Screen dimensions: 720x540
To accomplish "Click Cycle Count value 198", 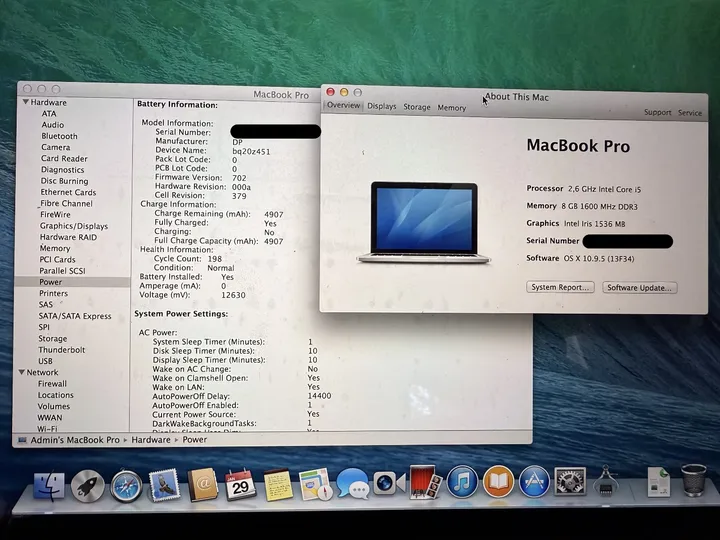I will (215, 259).
